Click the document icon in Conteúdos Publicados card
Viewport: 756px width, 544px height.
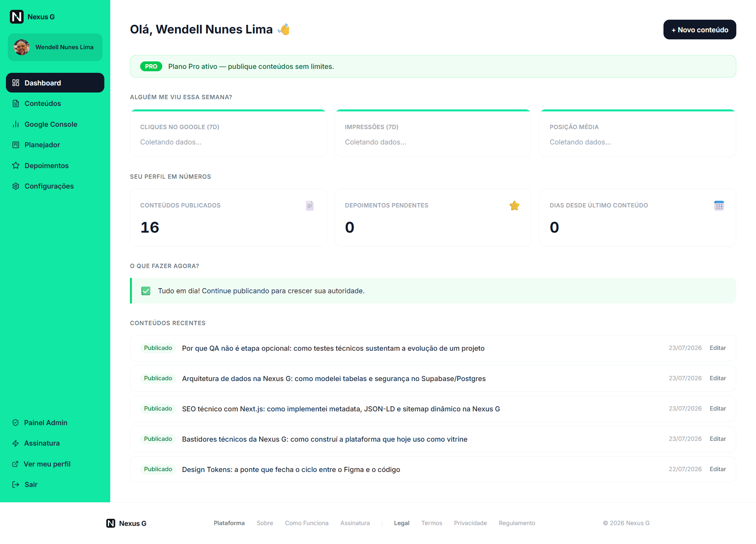tap(310, 205)
